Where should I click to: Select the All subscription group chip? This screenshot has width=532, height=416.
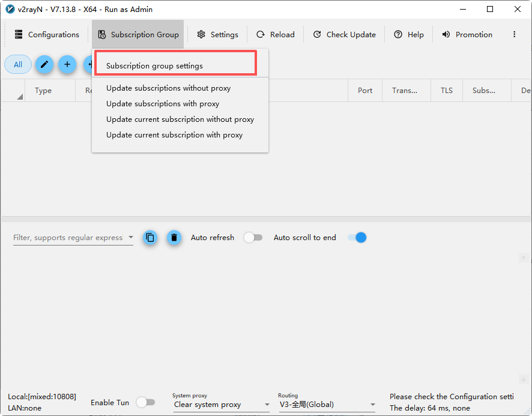click(x=18, y=64)
